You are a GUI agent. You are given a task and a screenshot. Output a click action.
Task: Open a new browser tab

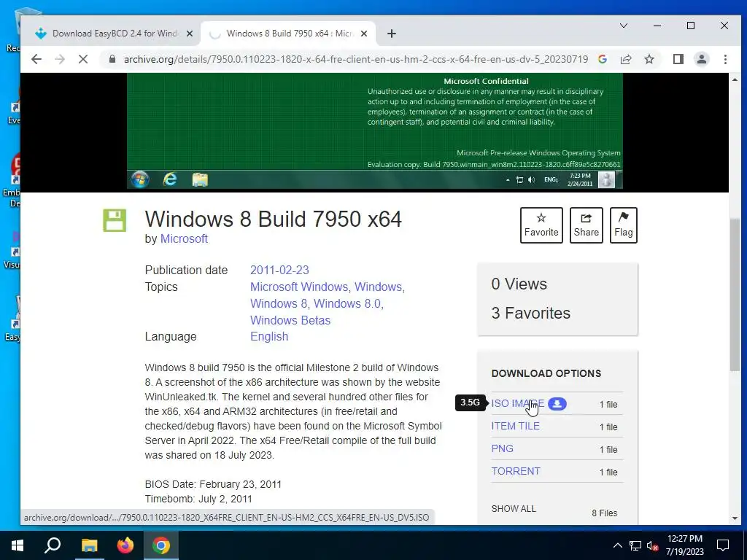coord(392,34)
